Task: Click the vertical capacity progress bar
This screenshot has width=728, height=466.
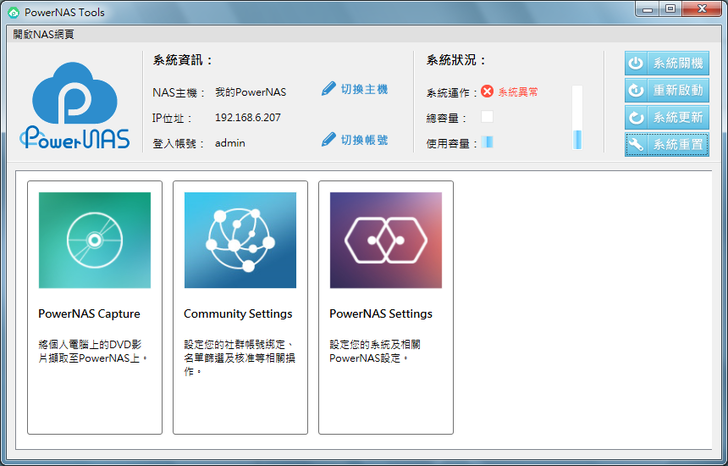Action: point(577,118)
